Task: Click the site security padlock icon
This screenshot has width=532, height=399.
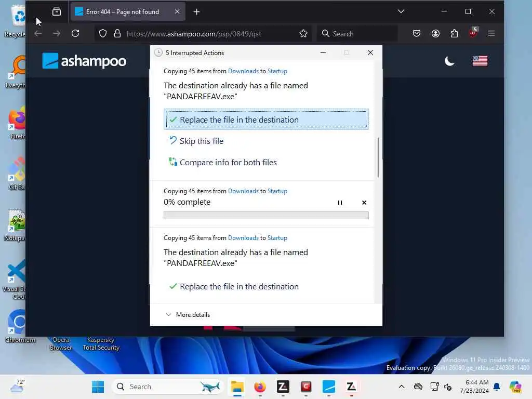Action: click(x=117, y=34)
